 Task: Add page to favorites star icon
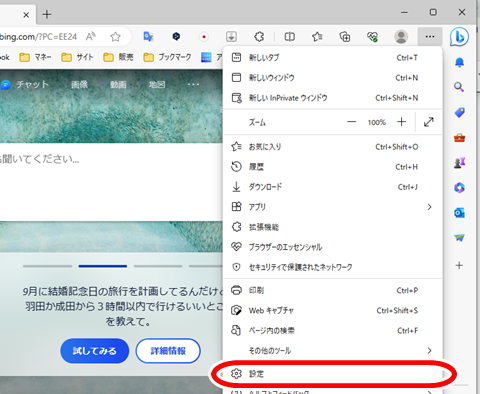coord(115,36)
